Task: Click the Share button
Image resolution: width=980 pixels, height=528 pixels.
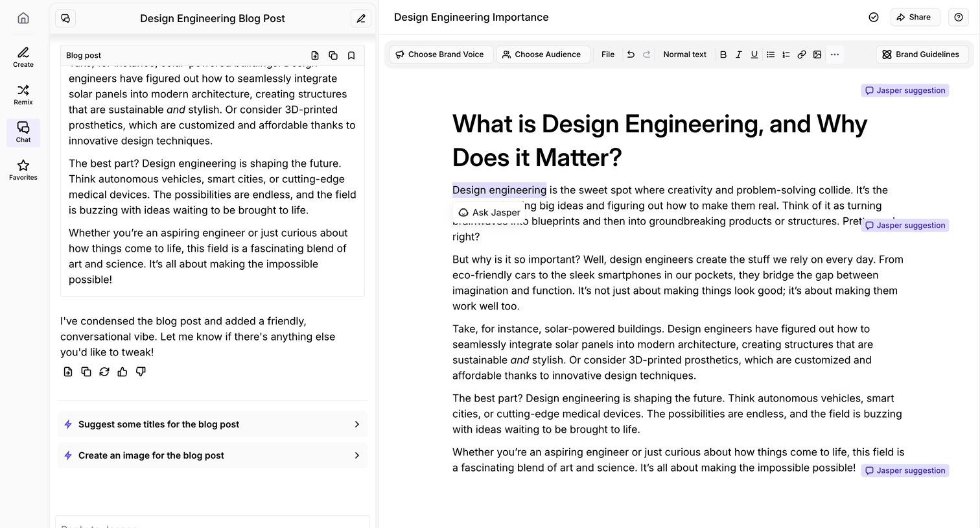Action: pos(914,18)
